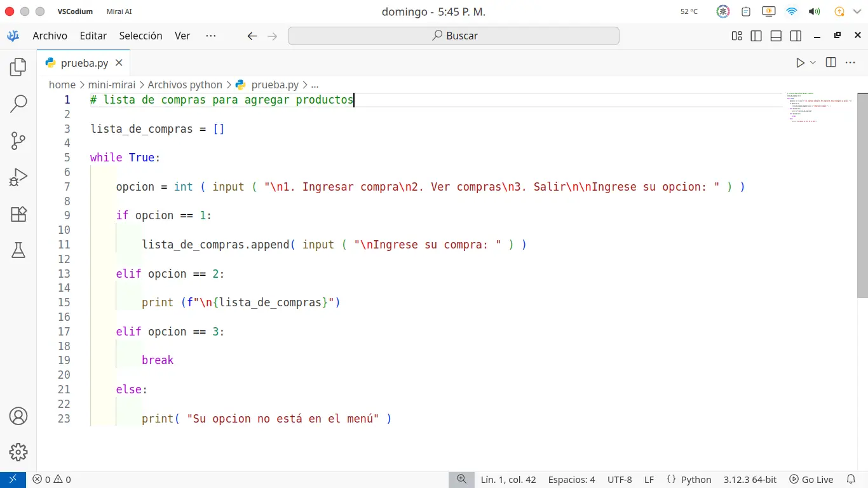Close the prueba.py tab
This screenshot has height=488, width=868.
pyautogui.click(x=119, y=64)
